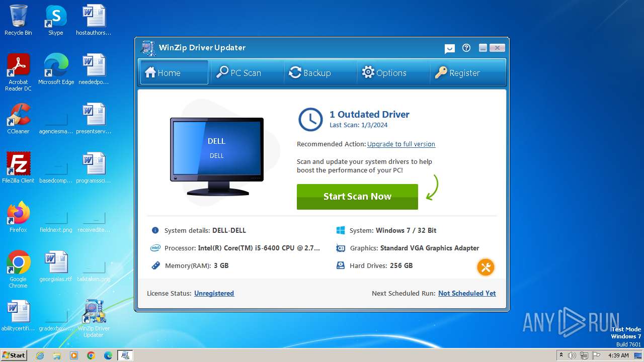
Task: Click the Intel processor icon
Action: [x=155, y=248]
